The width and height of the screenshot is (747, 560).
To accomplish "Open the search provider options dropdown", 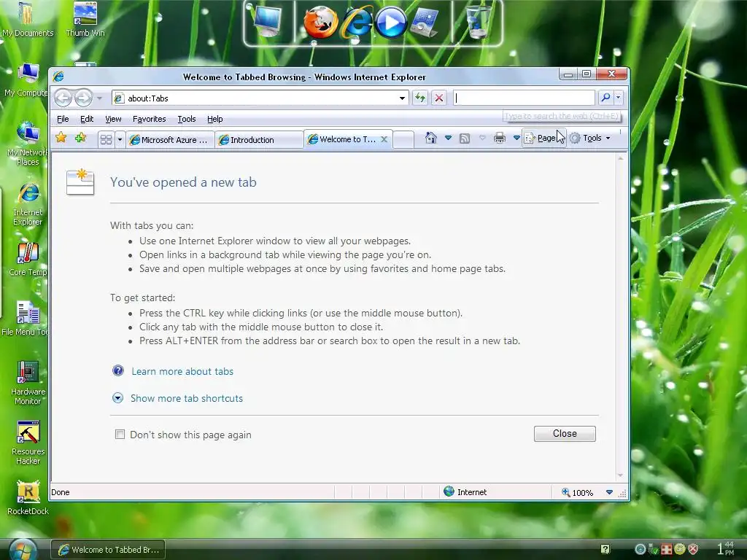I will click(619, 98).
